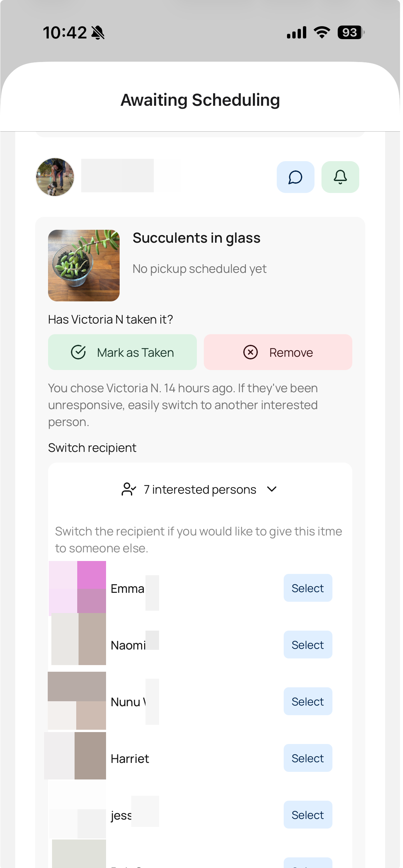403x868 pixels.
Task: View the recipient's profile picture
Action: click(55, 177)
